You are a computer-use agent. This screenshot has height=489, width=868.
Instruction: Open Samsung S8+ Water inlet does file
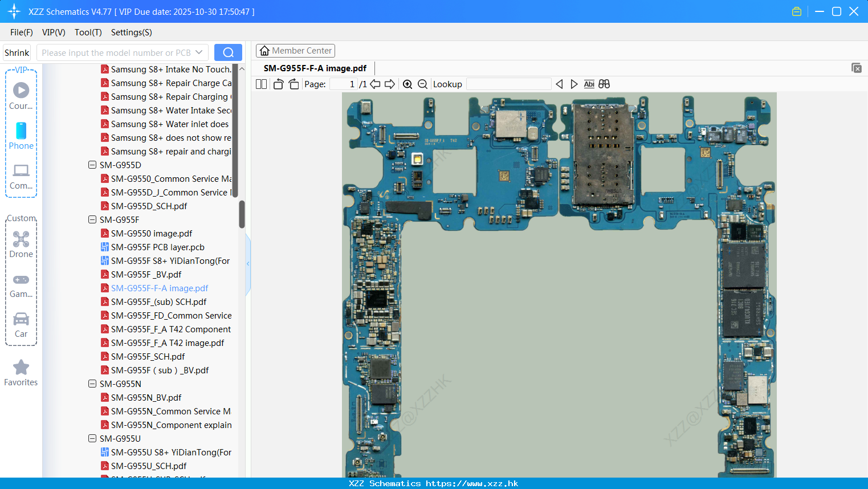pos(170,124)
